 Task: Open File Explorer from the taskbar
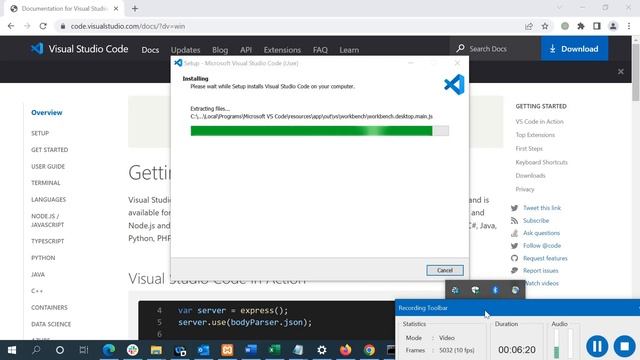coord(156,350)
